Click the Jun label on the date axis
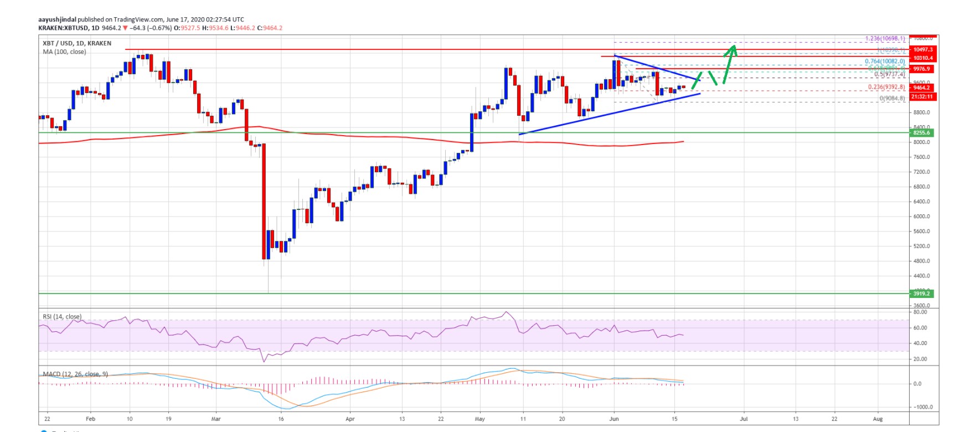This screenshot has height=432, width=980. point(613,419)
